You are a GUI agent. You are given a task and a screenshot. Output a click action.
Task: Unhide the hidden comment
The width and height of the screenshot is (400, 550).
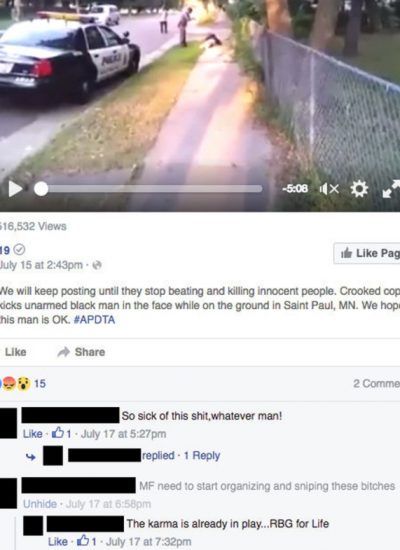(x=40, y=504)
